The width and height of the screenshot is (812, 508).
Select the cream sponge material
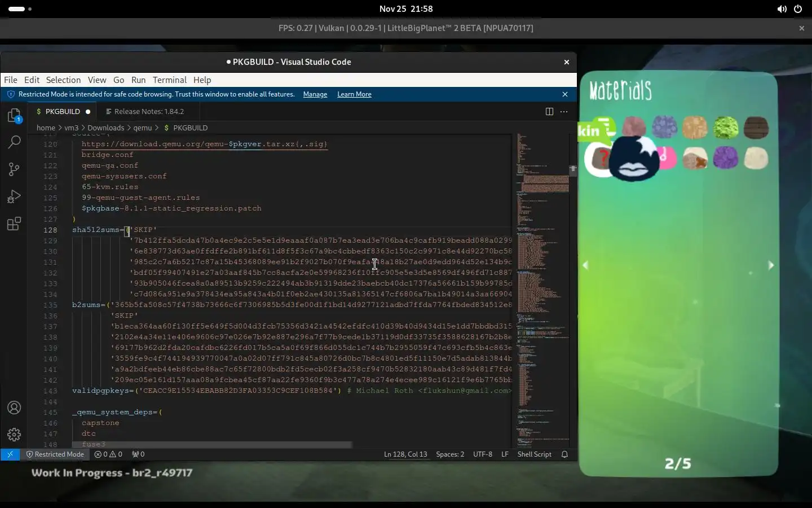tap(756, 158)
